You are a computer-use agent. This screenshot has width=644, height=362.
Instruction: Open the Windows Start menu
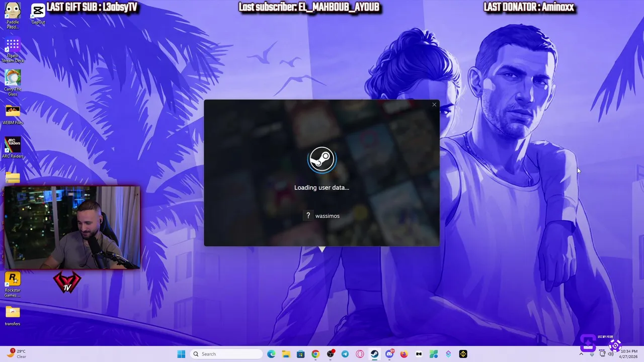tap(181, 354)
